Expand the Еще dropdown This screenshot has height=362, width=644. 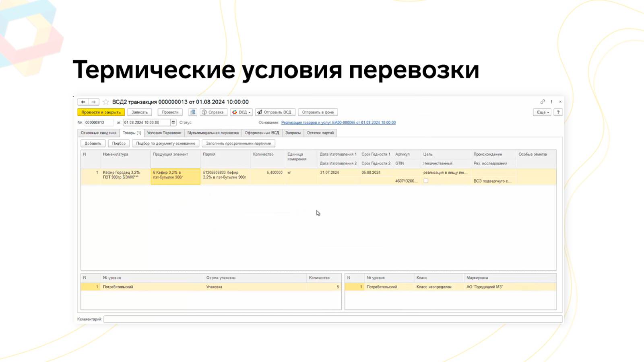[x=542, y=112]
